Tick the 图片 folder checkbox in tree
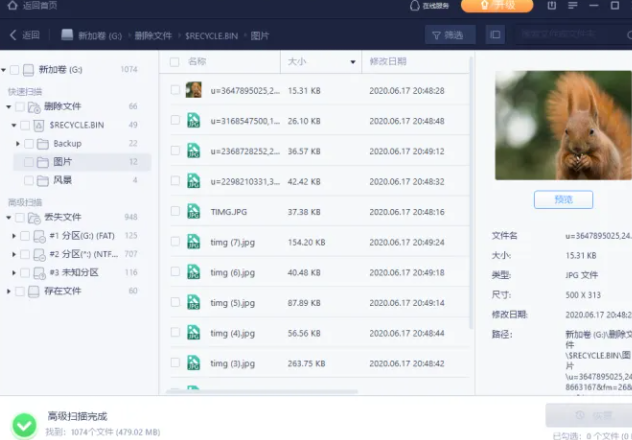 tap(28, 161)
